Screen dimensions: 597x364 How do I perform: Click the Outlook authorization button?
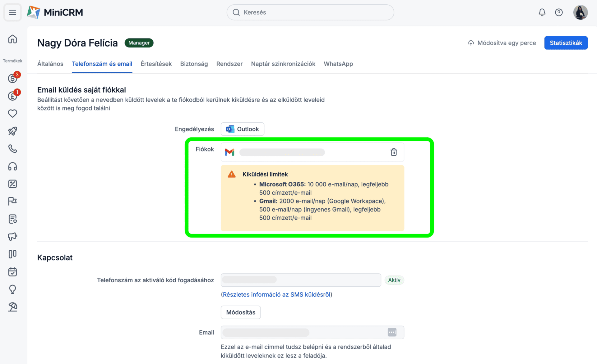tap(243, 129)
